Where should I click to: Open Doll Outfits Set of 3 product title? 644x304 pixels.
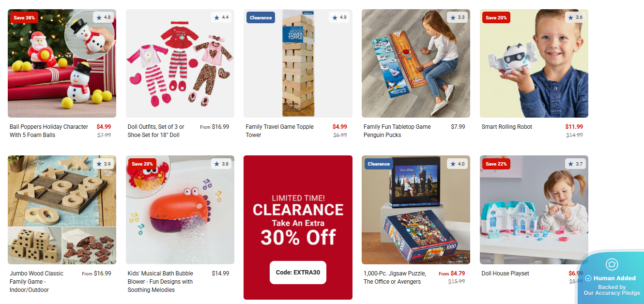(156, 131)
